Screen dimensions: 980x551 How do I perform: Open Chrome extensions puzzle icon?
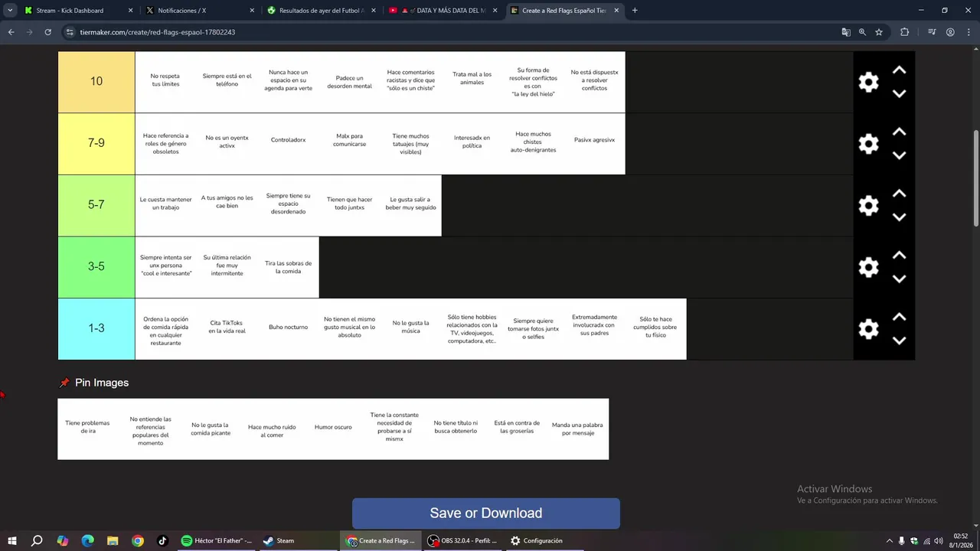pyautogui.click(x=905, y=32)
